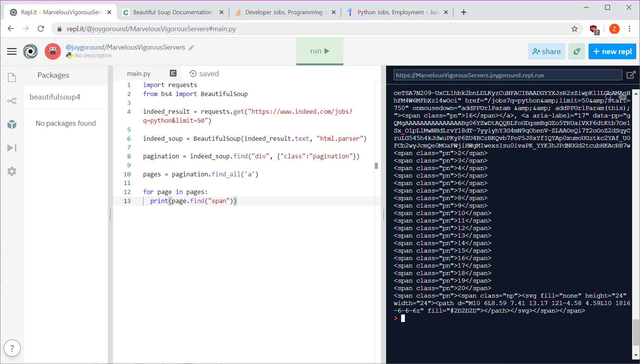Viewport: 640px width, 364px height.
Task: Run the repl
Action: coord(320,51)
